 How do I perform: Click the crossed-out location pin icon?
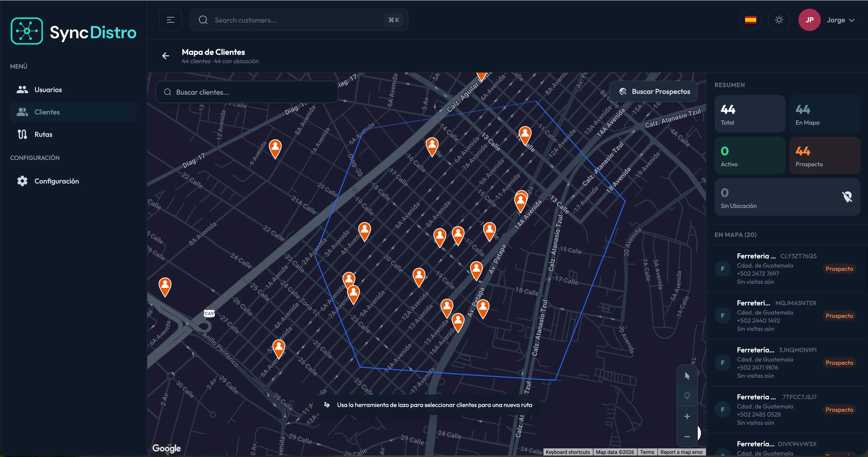coord(847,197)
